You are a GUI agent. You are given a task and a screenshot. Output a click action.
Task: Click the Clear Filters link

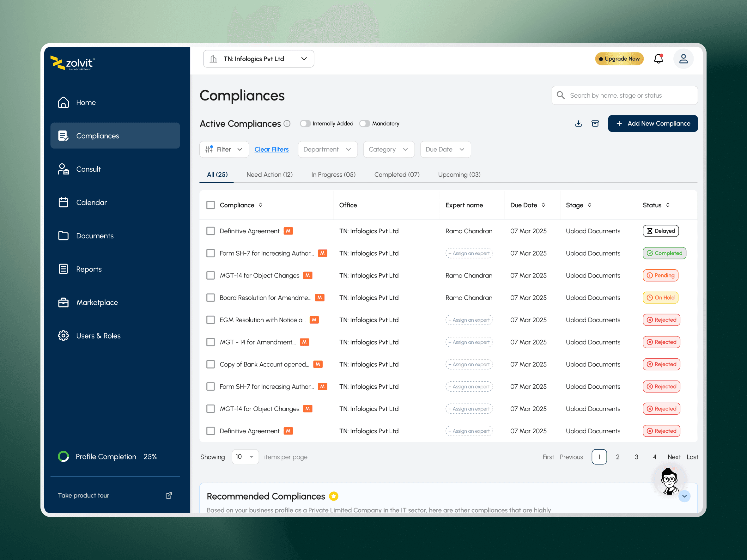(x=271, y=149)
